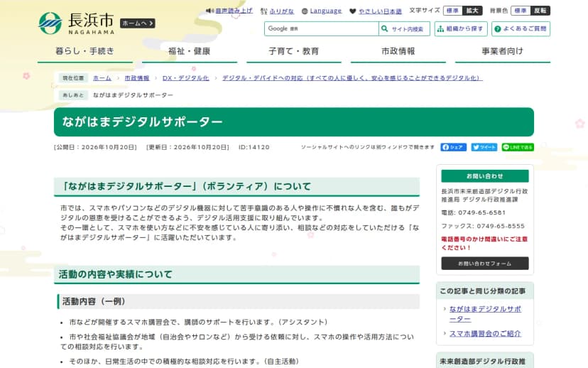This screenshot has height=368, width=588.
Task: Click 活動内容（一例） subheading
Action: point(94,302)
